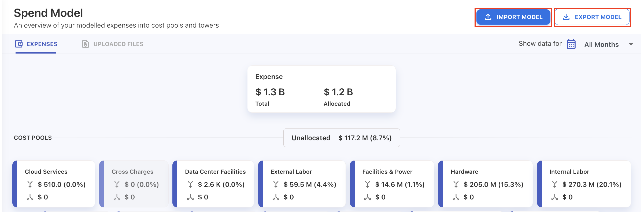The width and height of the screenshot is (644, 212).
Task: Click the download icon on Export Model
Action: point(566,17)
